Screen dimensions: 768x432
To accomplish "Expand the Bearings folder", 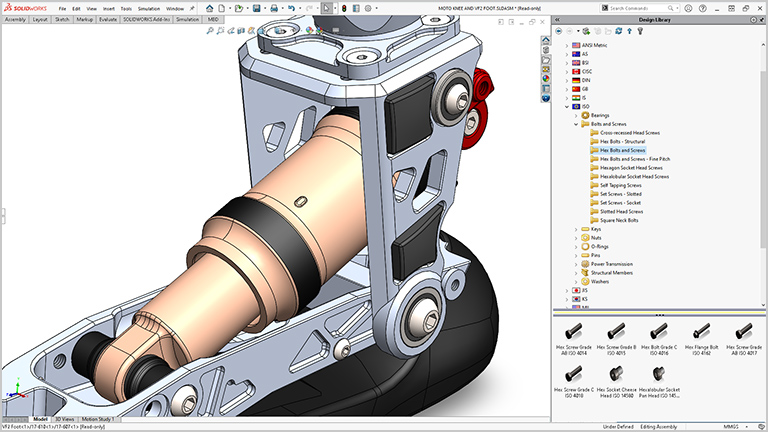I will click(575, 116).
